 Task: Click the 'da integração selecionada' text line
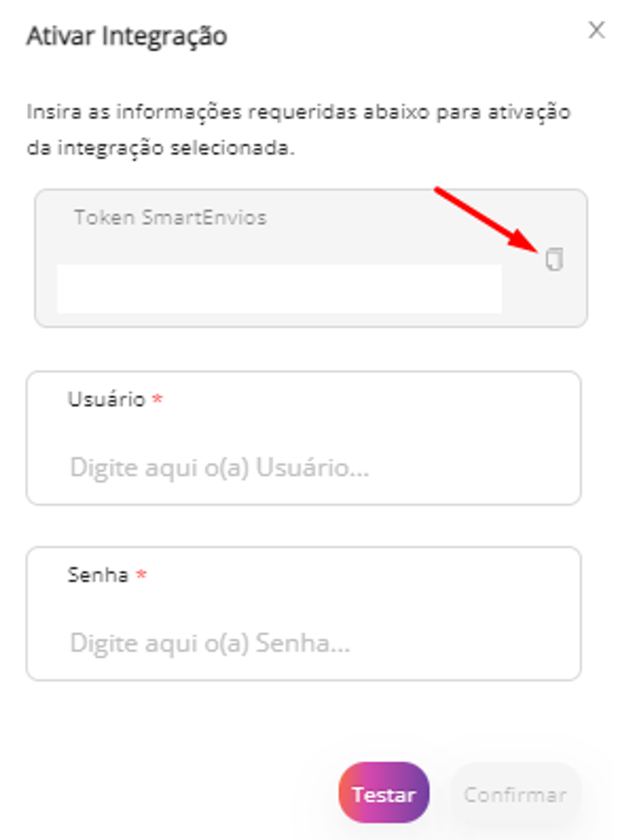[160, 148]
